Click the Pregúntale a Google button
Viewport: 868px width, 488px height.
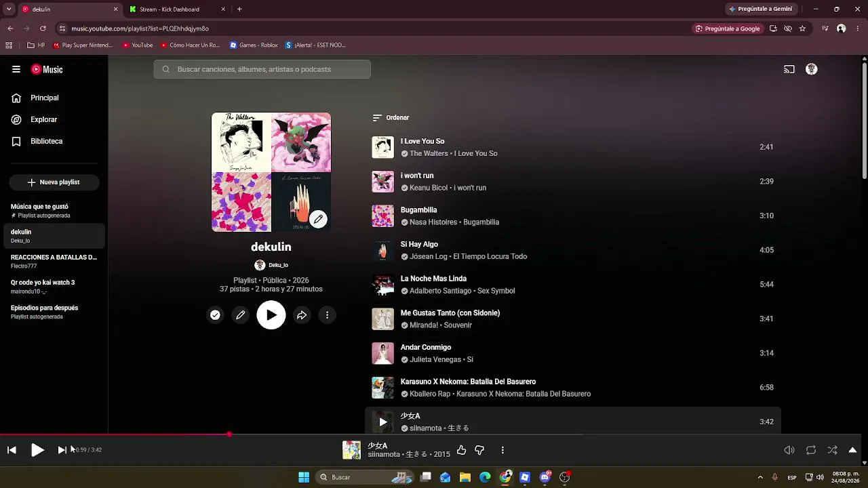point(728,28)
